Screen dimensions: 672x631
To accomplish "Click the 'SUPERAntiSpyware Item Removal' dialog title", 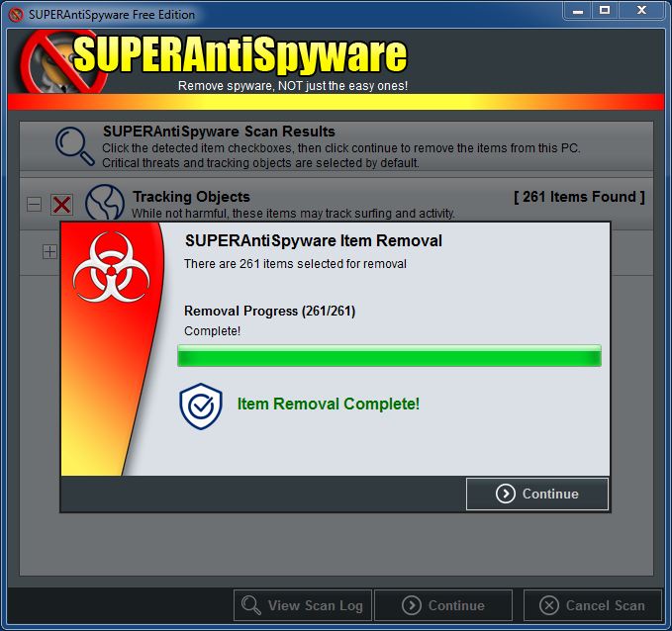I will 314,240.
